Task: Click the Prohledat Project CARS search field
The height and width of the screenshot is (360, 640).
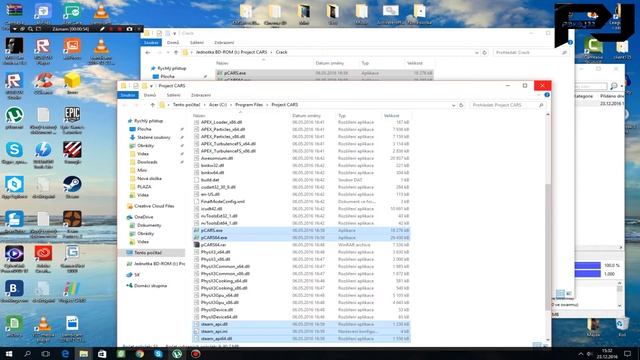Action: pos(507,105)
